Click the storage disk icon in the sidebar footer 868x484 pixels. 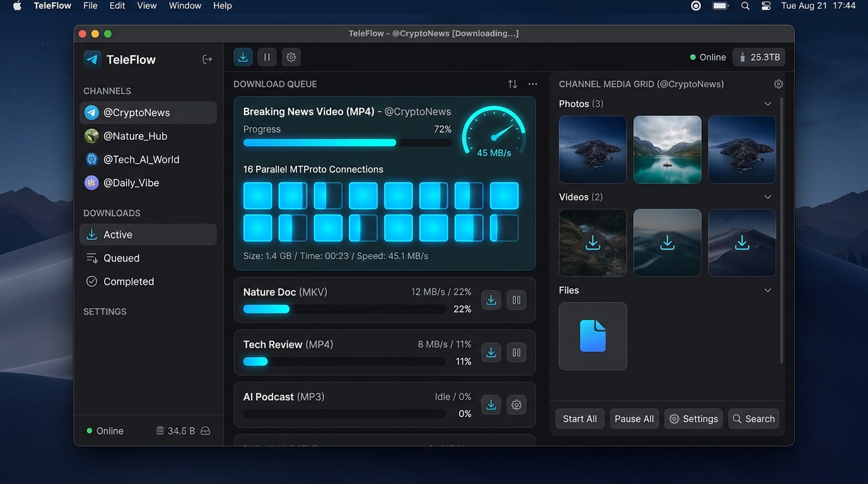(x=160, y=431)
